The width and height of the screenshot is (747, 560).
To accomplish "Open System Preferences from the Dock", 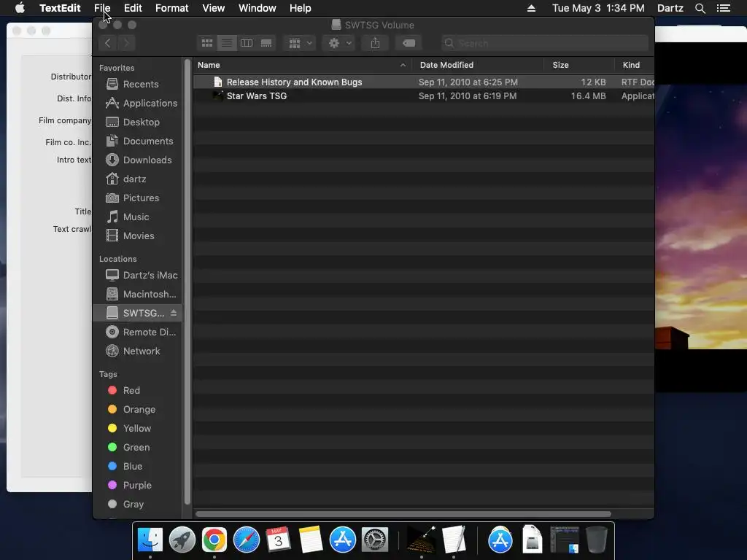I will click(x=375, y=540).
